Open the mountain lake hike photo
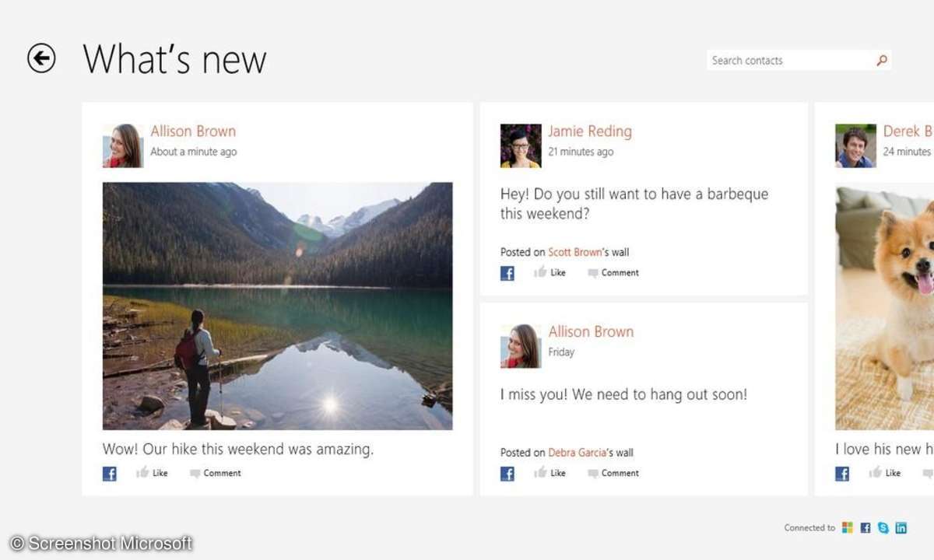 (277, 306)
